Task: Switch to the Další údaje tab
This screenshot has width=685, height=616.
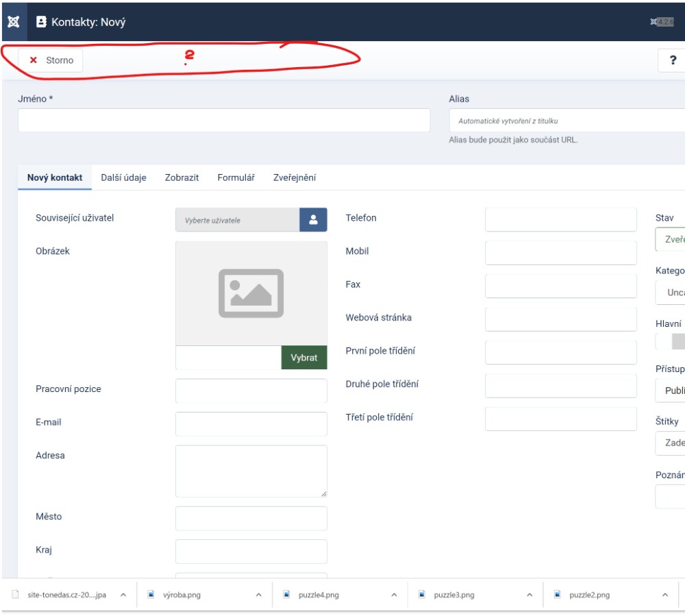Action: tap(123, 177)
